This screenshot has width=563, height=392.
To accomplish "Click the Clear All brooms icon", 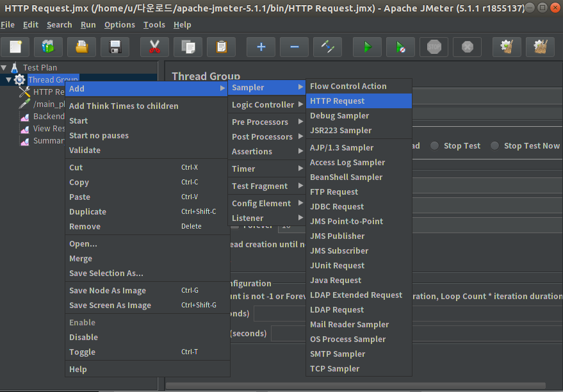I will click(541, 47).
